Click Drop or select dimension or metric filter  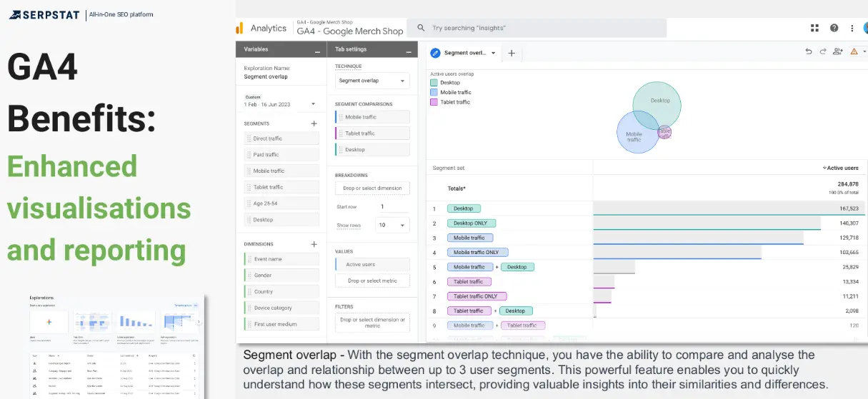click(x=372, y=323)
